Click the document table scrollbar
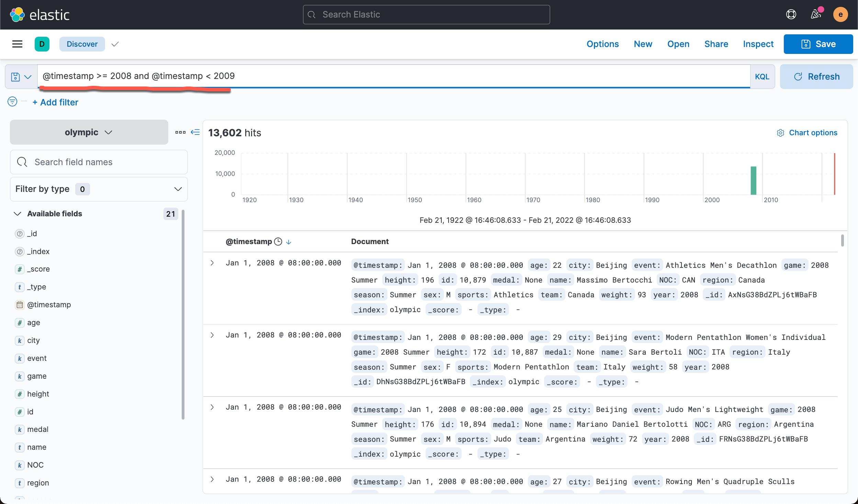Viewport: 858px width, 504px height. click(x=842, y=240)
